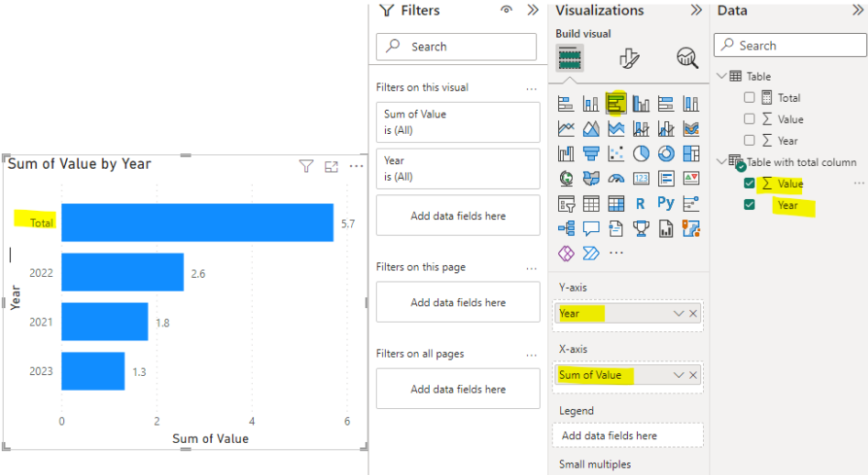Expand the Sum of Value filter card
This screenshot has height=475, width=868.
[457, 122]
